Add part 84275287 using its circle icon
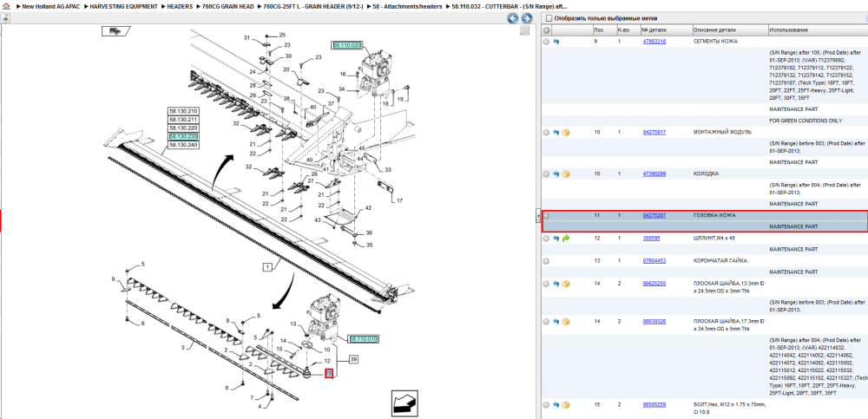 coord(546,215)
